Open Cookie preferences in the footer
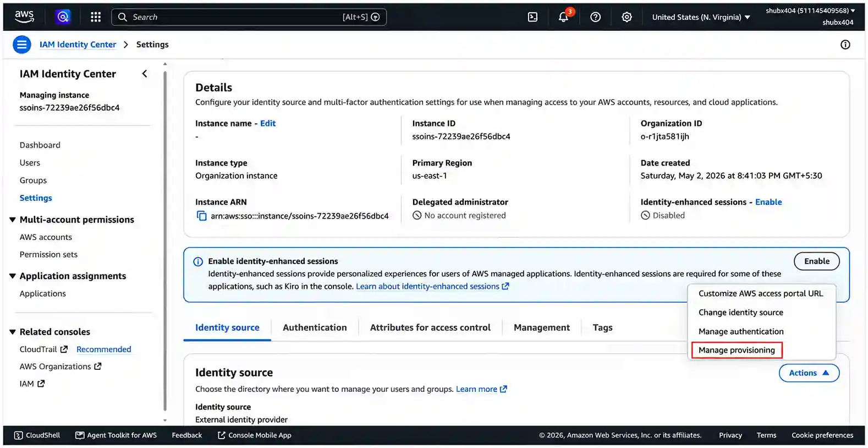This screenshot has height=448, width=868. pyautogui.click(x=822, y=435)
